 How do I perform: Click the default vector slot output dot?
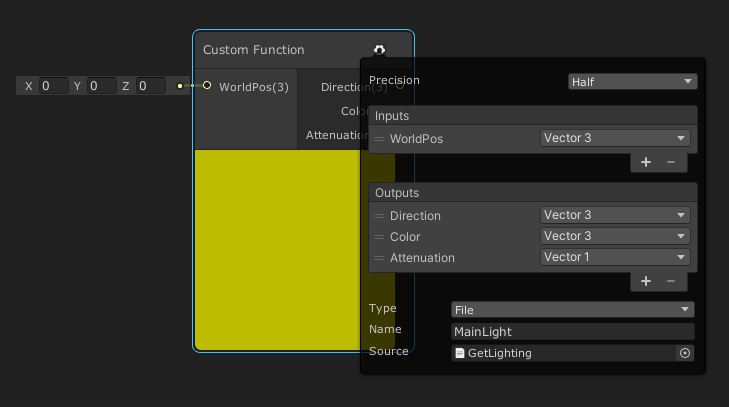[180, 86]
